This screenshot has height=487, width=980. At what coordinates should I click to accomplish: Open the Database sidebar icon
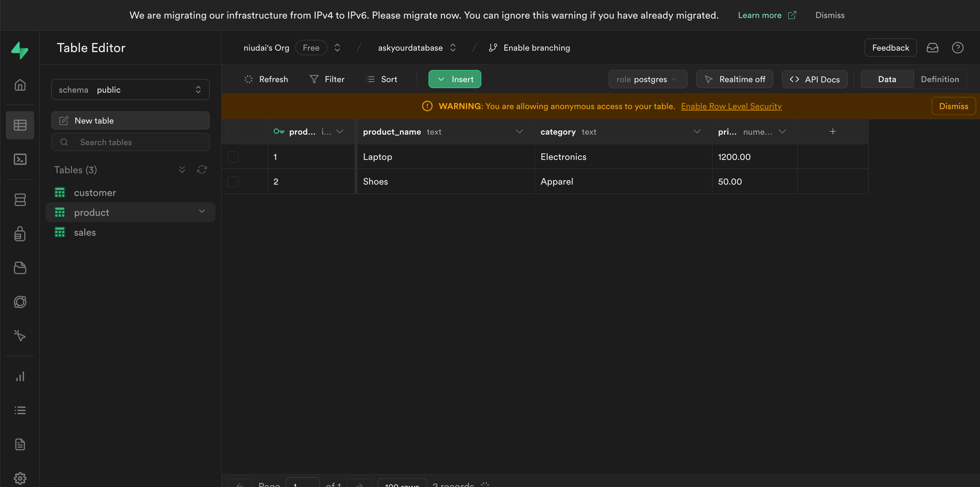coord(20,200)
